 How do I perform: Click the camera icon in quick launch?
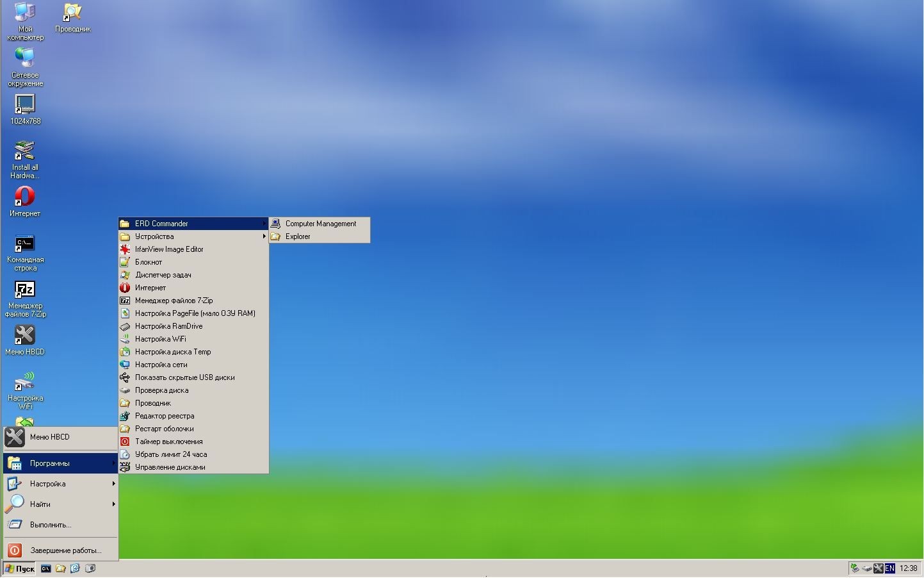(90, 568)
